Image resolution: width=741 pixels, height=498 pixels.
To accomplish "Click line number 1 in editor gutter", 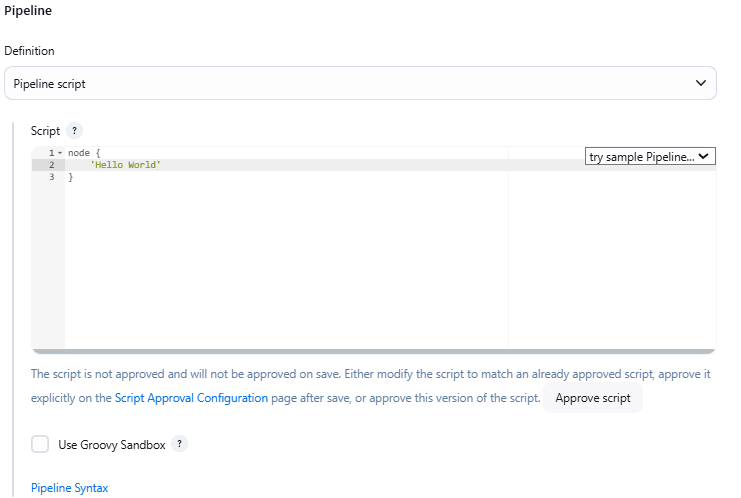I will click(x=50, y=153).
